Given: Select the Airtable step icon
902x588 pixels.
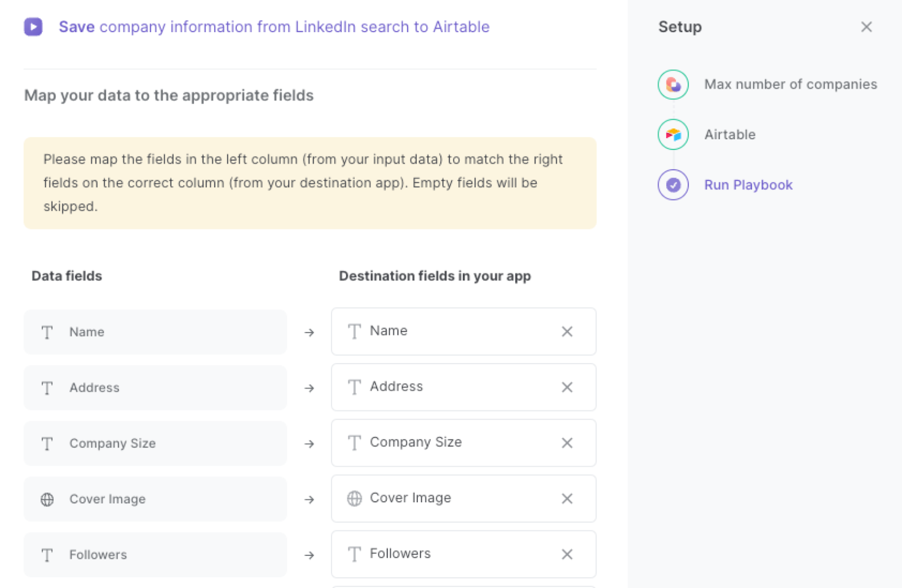Looking at the screenshot, I should click(x=673, y=135).
